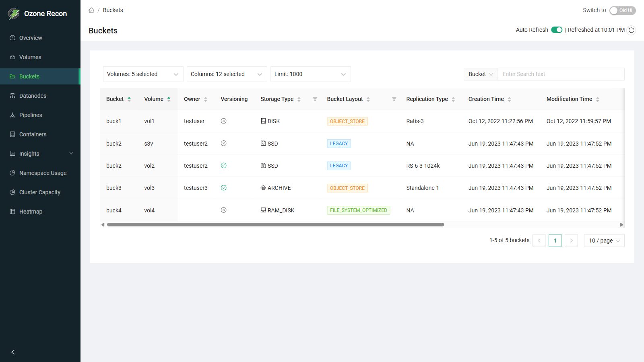Open the Volumes sidebar menu item

pyautogui.click(x=40, y=57)
